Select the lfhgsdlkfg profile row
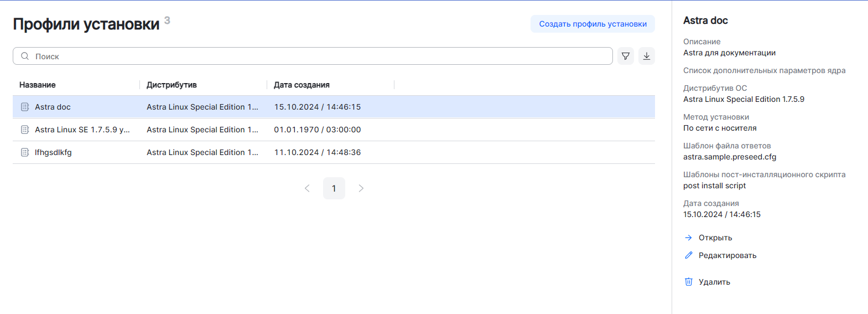 tap(332, 152)
